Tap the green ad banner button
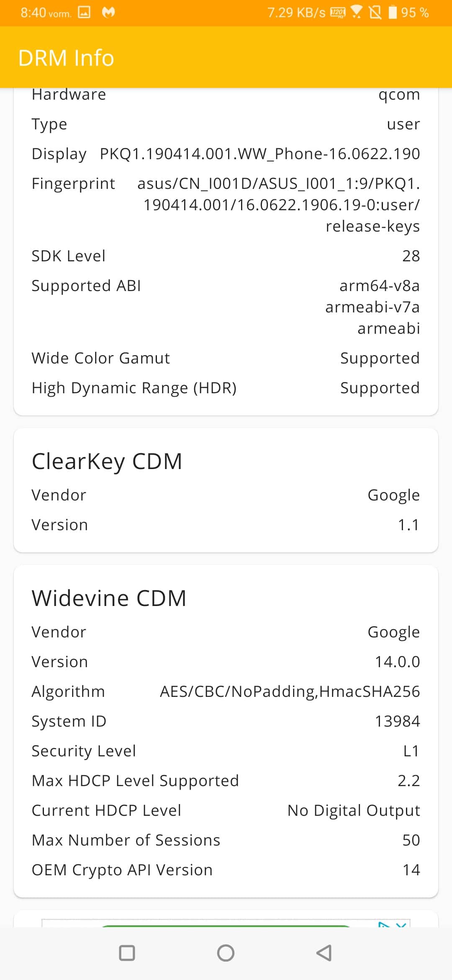Image resolution: width=452 pixels, height=980 pixels. pos(226,926)
